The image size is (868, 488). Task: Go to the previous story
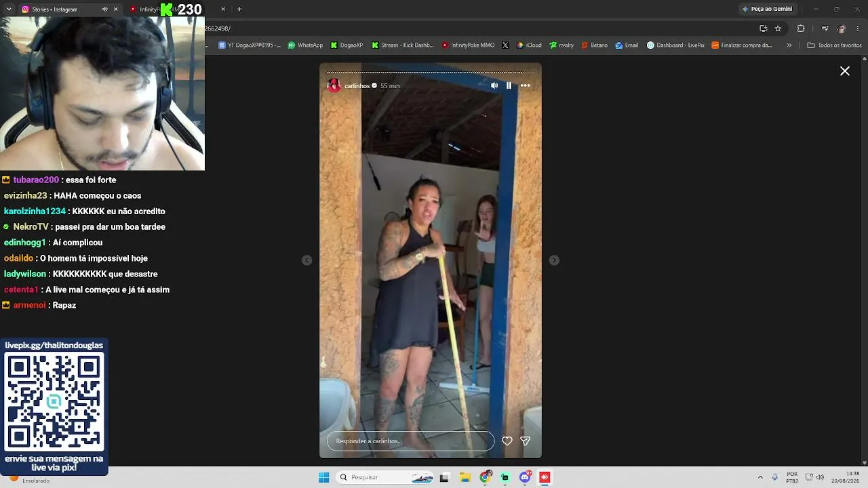307,260
